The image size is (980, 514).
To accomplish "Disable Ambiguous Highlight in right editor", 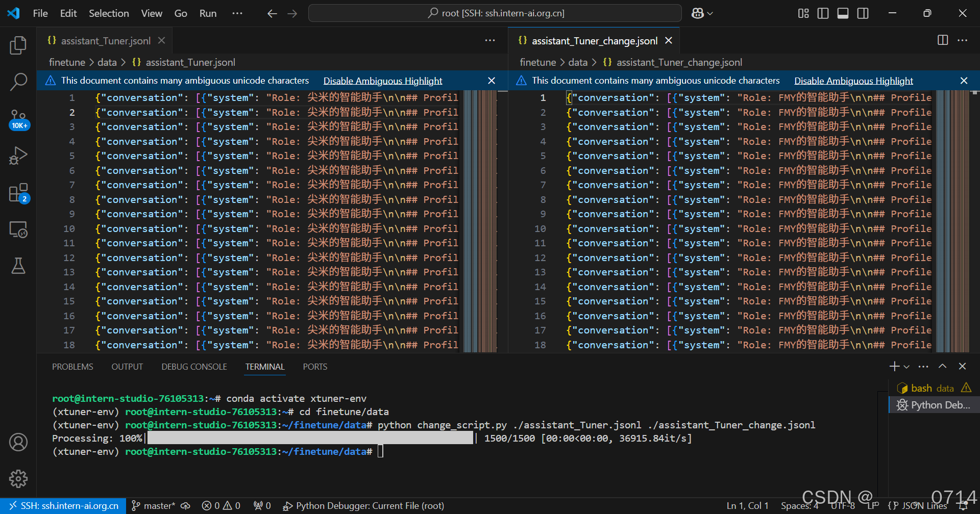I will click(853, 81).
